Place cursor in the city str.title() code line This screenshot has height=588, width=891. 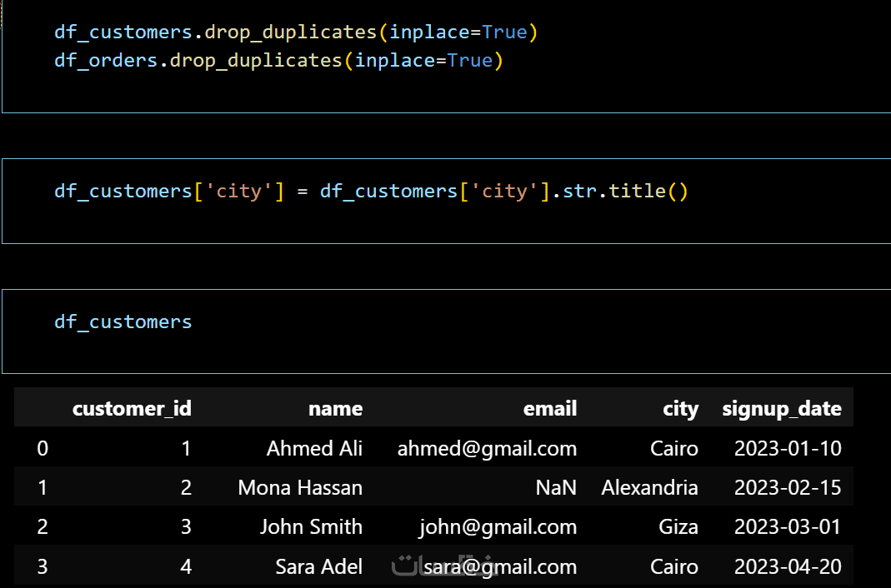point(371,192)
